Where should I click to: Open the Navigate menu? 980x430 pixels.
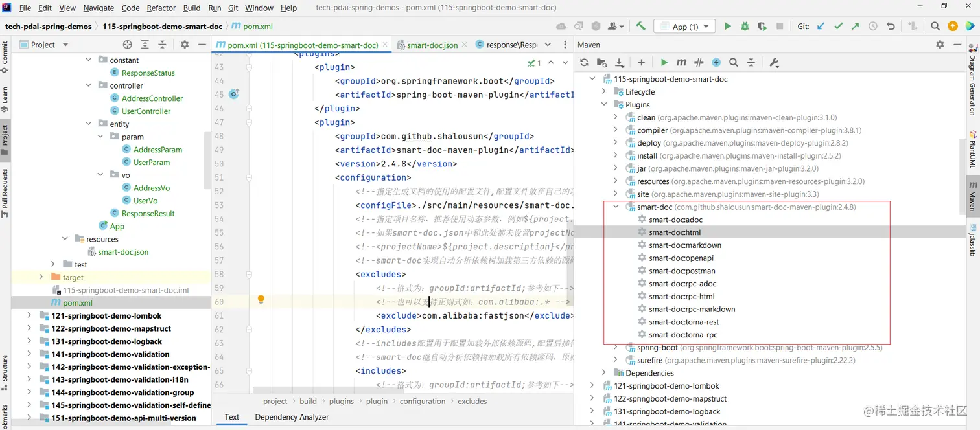point(99,8)
